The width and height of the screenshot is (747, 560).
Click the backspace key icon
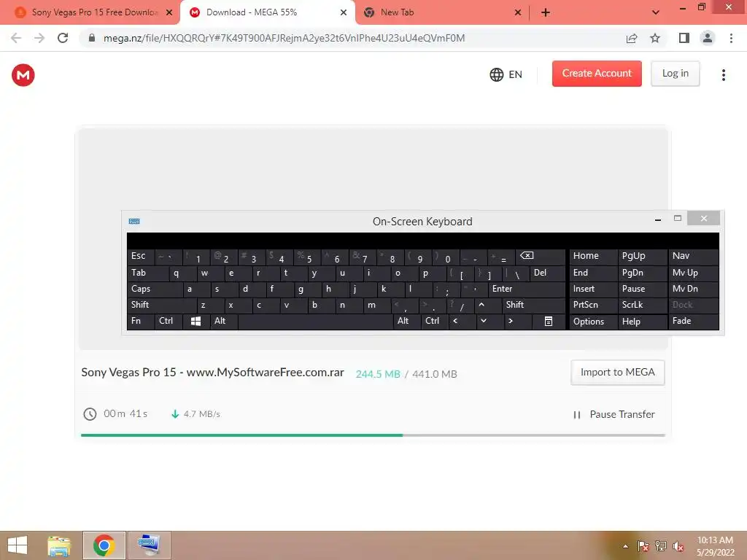point(541,257)
